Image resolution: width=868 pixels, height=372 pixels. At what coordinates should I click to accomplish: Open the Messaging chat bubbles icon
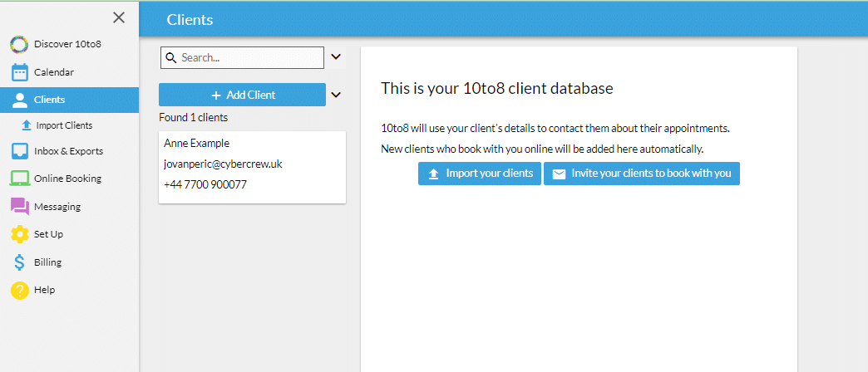coord(19,207)
